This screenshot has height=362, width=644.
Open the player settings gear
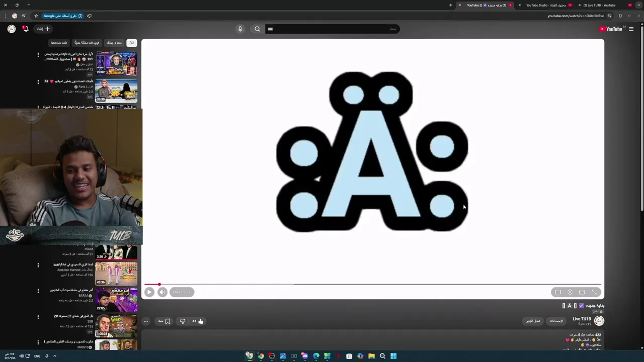point(570,292)
